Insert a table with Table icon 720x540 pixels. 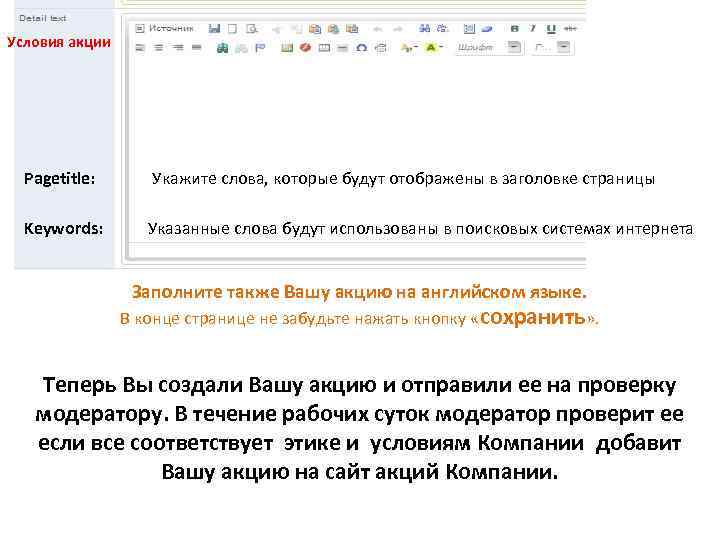click(x=324, y=47)
